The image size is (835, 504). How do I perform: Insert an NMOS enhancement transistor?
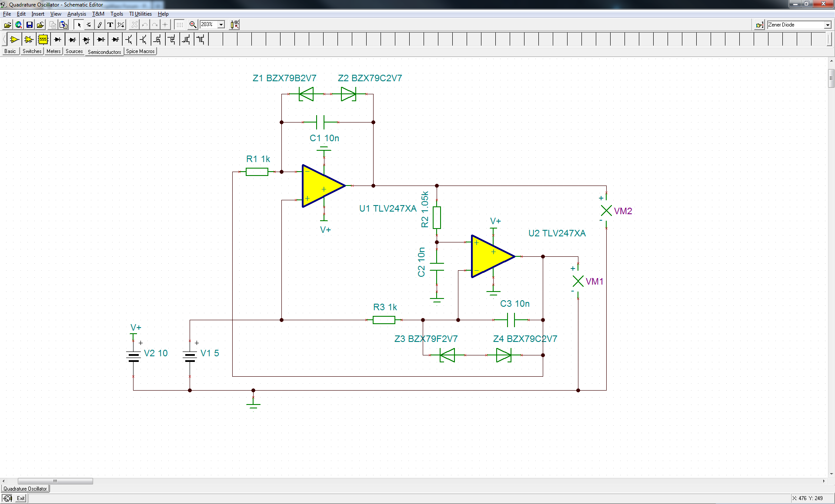click(158, 40)
